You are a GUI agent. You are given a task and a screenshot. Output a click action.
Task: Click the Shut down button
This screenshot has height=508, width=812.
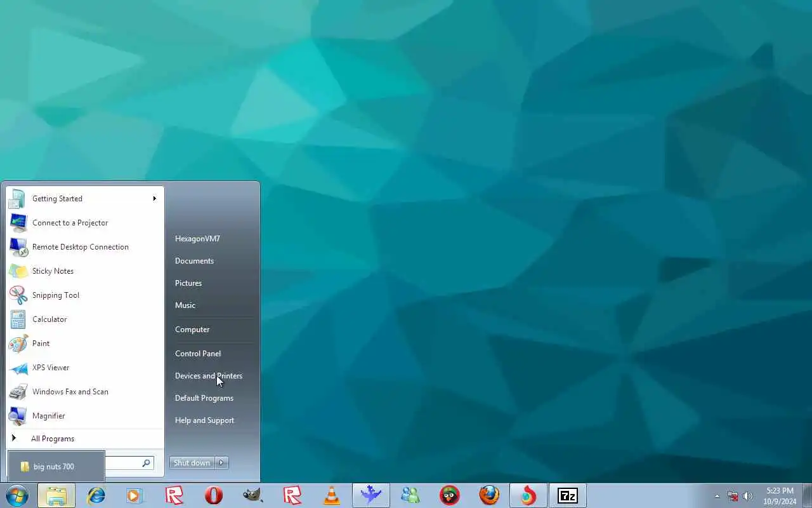(x=192, y=463)
